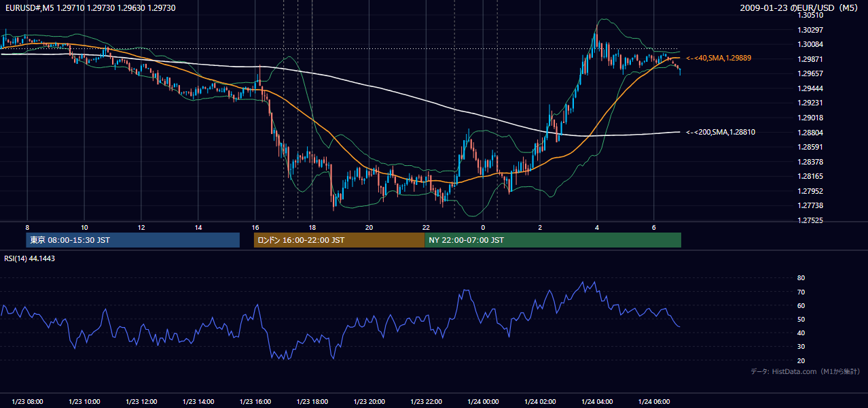Click the RSI level 50 axis label

[x=801, y=319]
